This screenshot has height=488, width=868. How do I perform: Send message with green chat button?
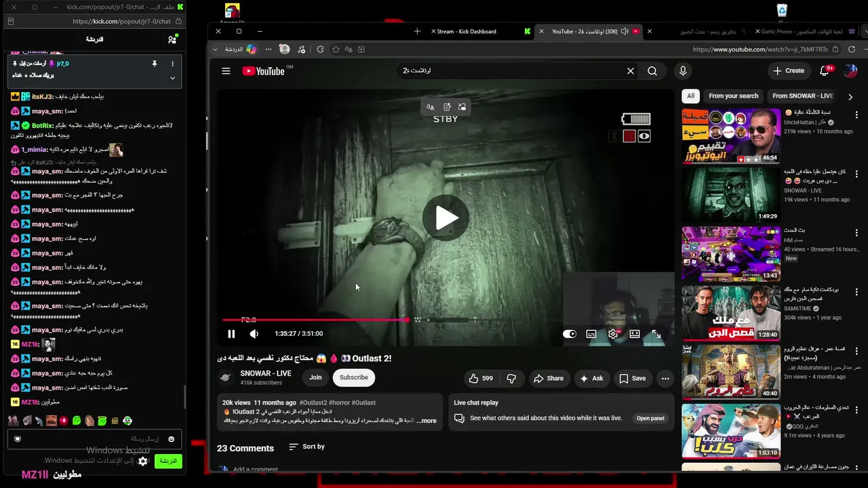point(168,461)
